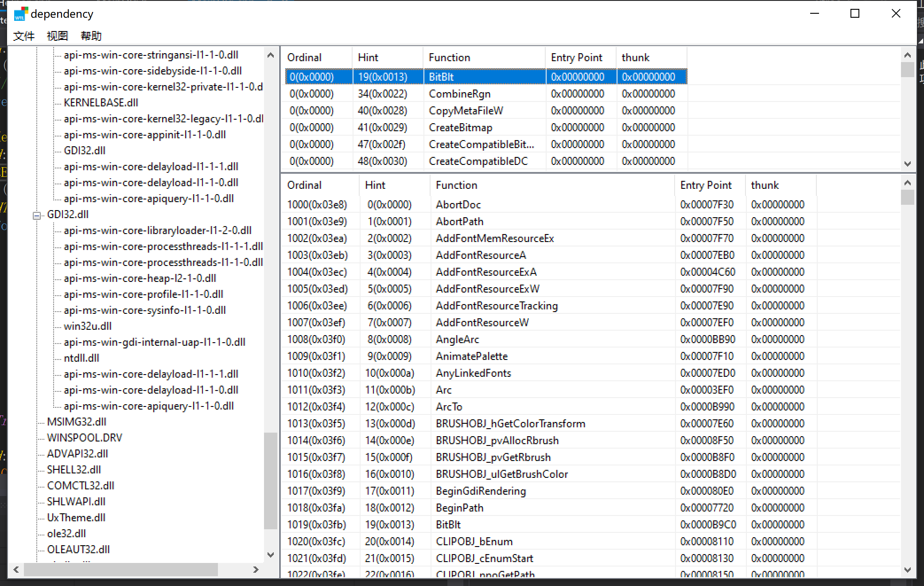Maximize the dependency window
The width and height of the screenshot is (924, 586).
pos(855,14)
